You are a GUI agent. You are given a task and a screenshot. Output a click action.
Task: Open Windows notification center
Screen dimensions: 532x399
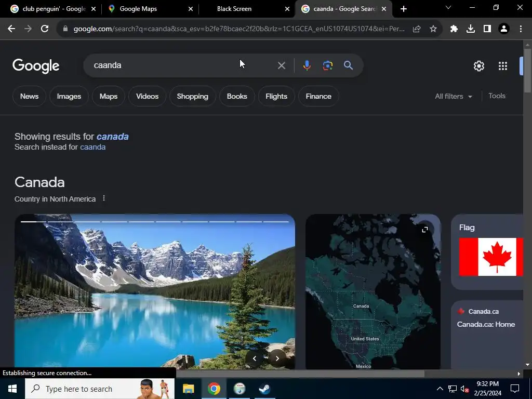pyautogui.click(x=515, y=389)
